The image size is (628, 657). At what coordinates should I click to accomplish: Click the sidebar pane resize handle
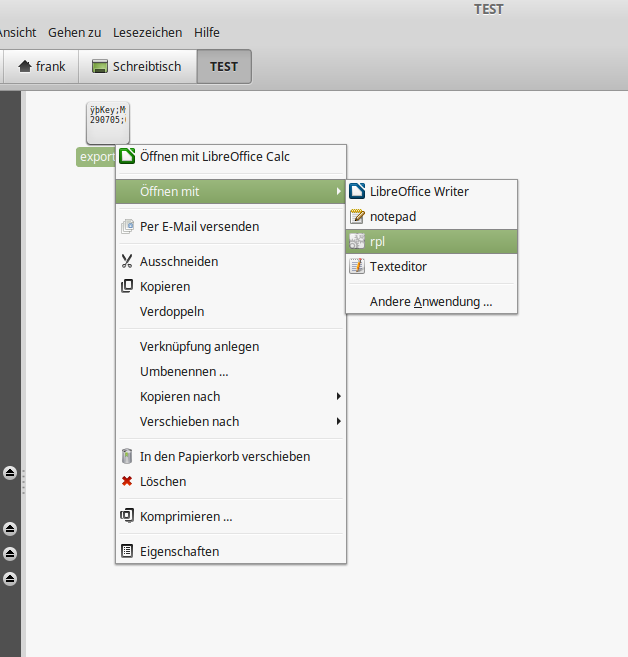tap(23, 482)
